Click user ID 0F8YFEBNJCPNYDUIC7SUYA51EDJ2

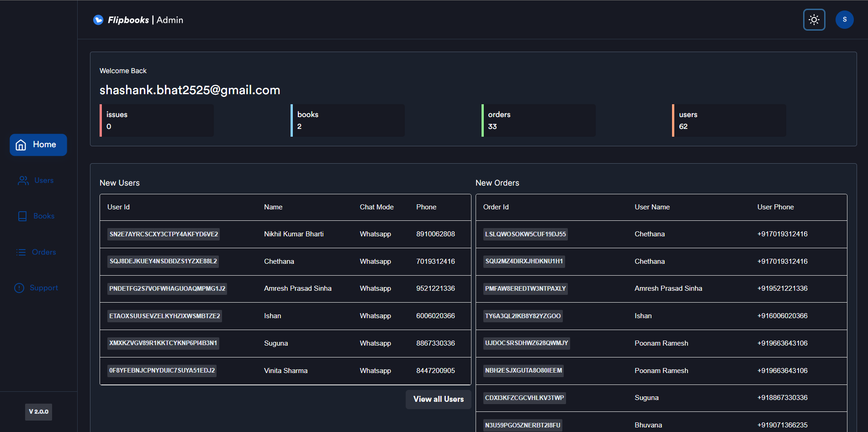pos(162,371)
